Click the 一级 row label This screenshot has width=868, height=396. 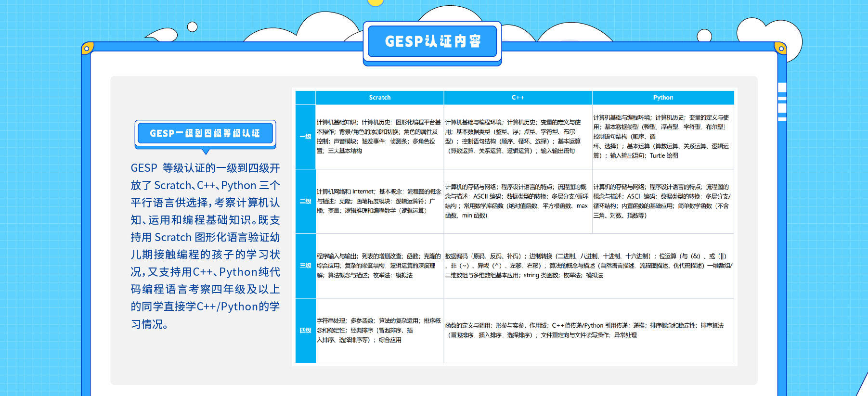click(305, 137)
